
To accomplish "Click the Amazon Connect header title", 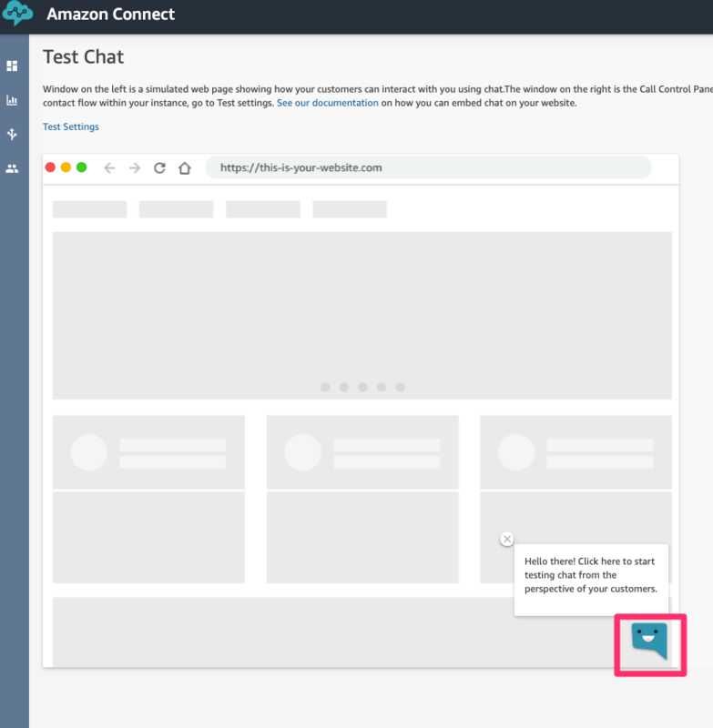I will (x=111, y=14).
